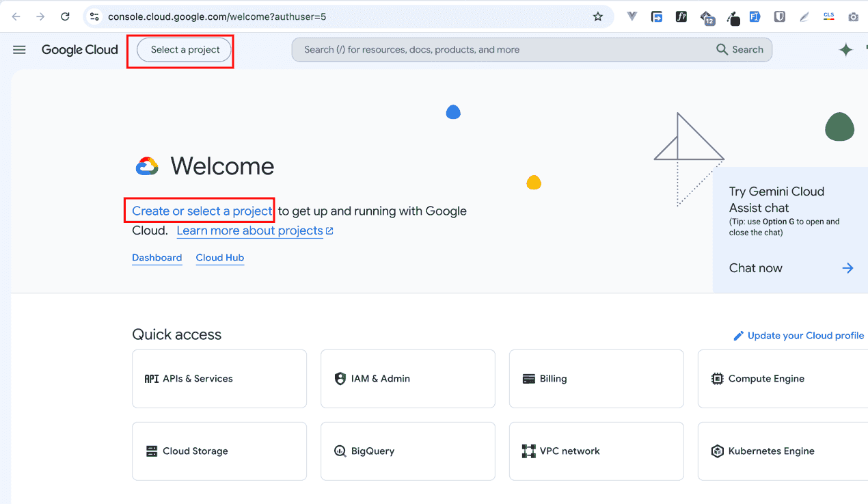Open the Vue devtools extension icon
868x504 pixels.
632,16
